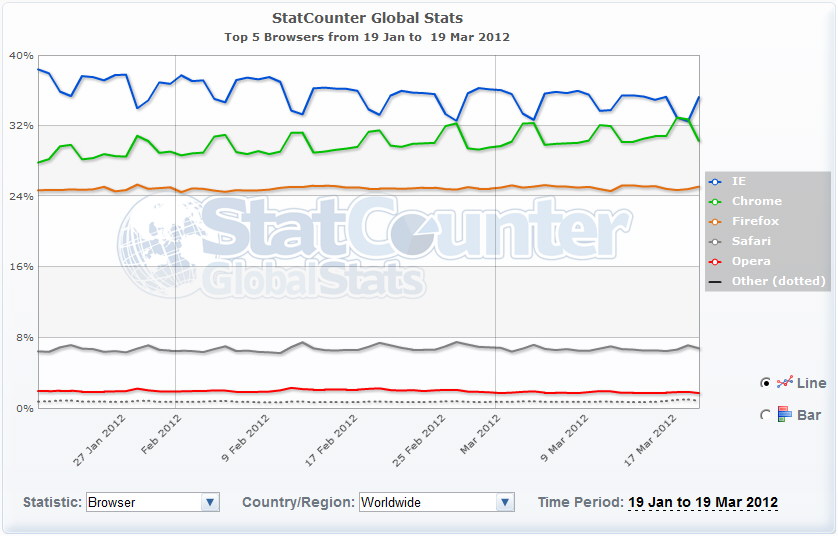838x536 pixels.
Task: Open the Country/Region dropdown arrow
Action: point(505,502)
